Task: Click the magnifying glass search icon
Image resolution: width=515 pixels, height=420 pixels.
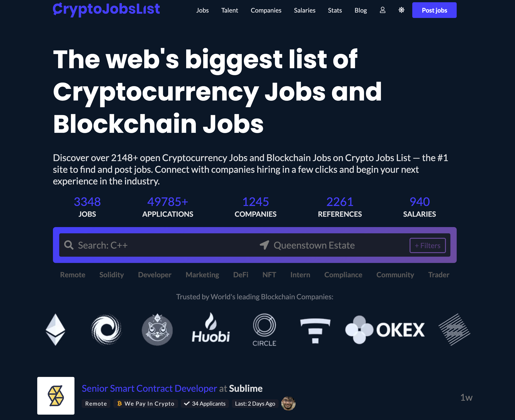Action: pyautogui.click(x=69, y=245)
